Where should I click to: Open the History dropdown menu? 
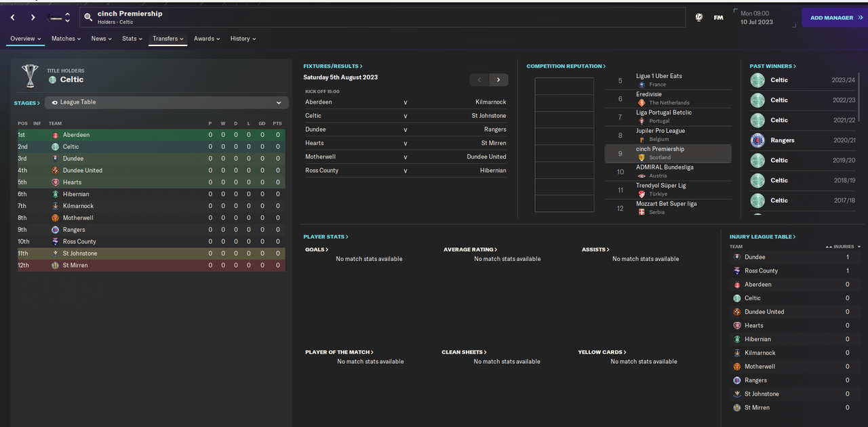(243, 39)
